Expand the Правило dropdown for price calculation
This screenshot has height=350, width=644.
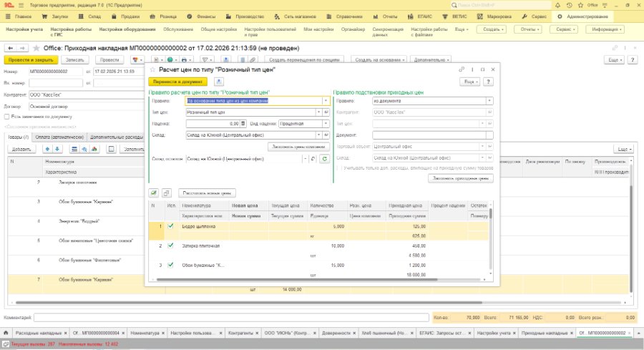pos(326,101)
